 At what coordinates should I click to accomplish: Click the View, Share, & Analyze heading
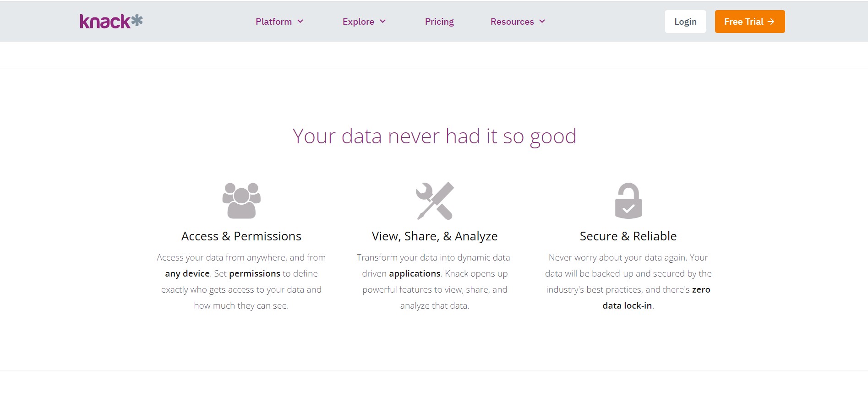[x=435, y=236]
